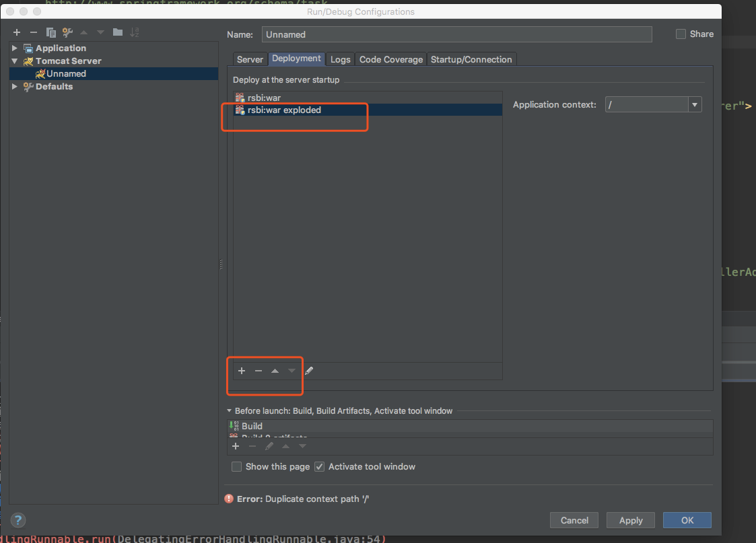Add a new run configuration
The width and height of the screenshot is (756, 543).
(x=17, y=32)
